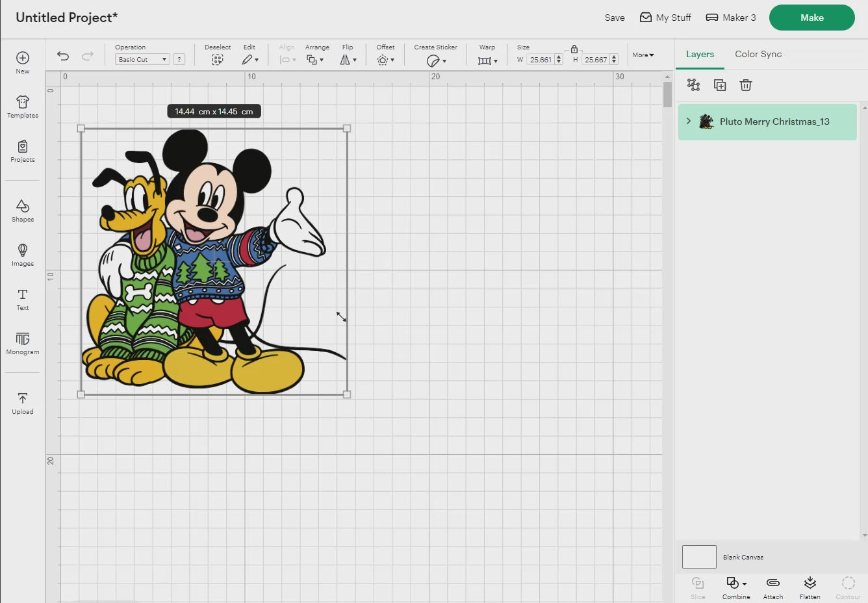Open My Stuff
This screenshot has width=868, height=603.
(x=665, y=18)
